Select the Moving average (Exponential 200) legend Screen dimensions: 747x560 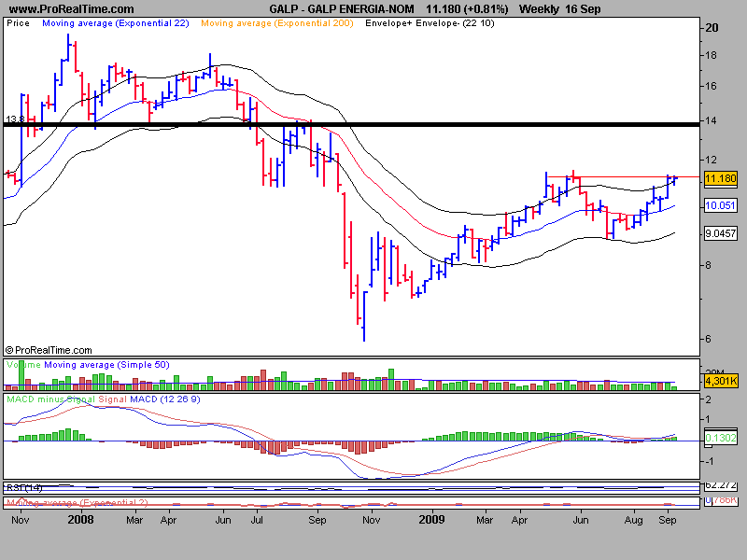pos(277,23)
